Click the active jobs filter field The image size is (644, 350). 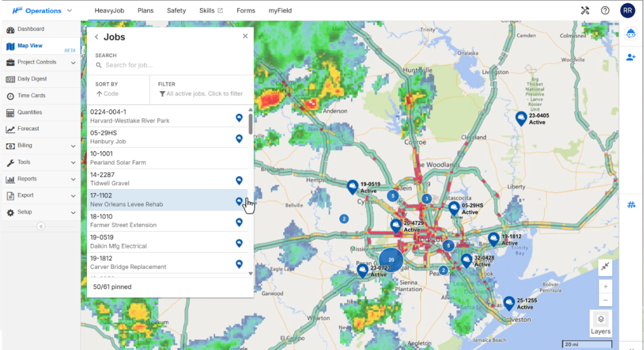tap(201, 94)
